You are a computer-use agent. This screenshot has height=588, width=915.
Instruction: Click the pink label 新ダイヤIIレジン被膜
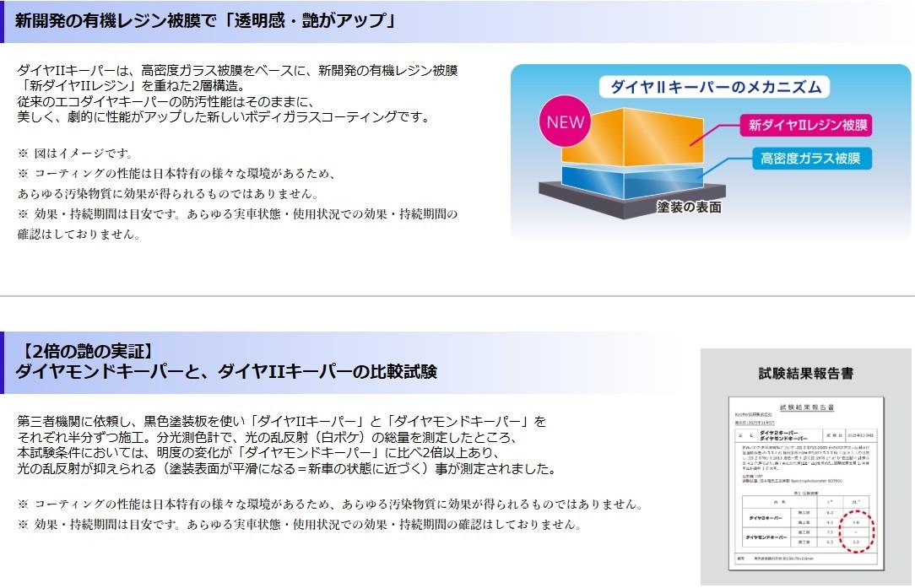[x=806, y=125]
